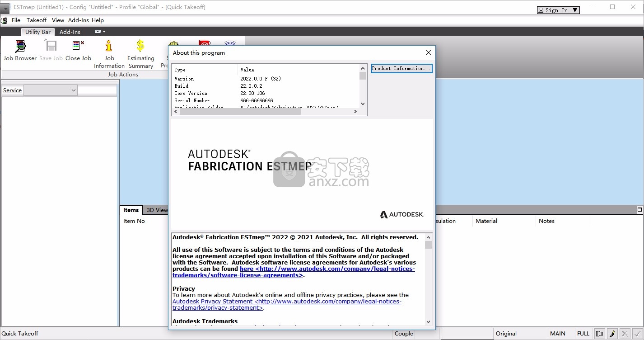644x340 pixels.
Task: Click the X icon in status bar
Action: tap(625, 334)
